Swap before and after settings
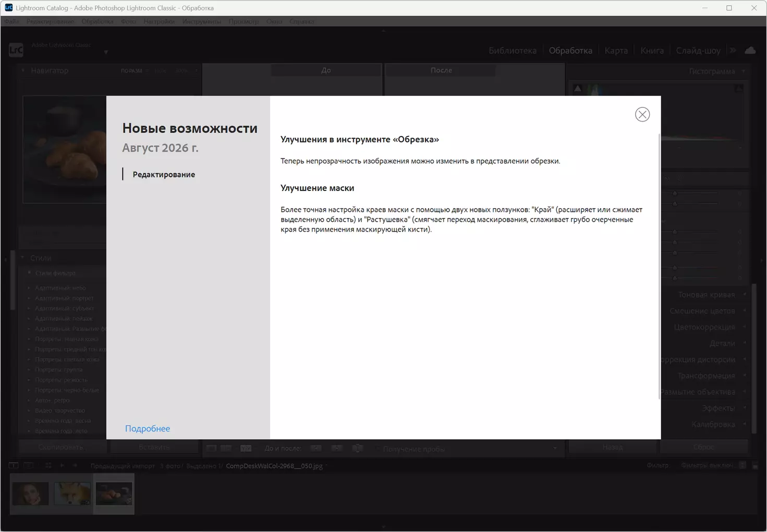Viewport: 767px width, 532px height. click(x=358, y=449)
